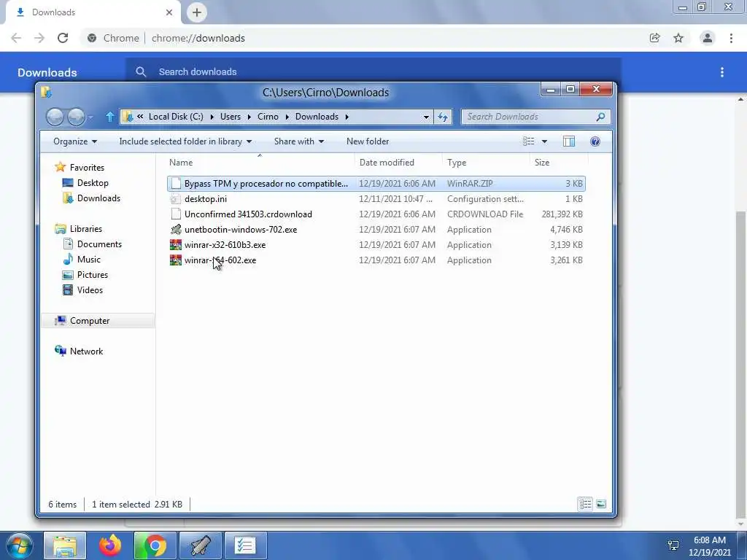Click the winrar-x32-610b3.exe file icon

pos(176,245)
